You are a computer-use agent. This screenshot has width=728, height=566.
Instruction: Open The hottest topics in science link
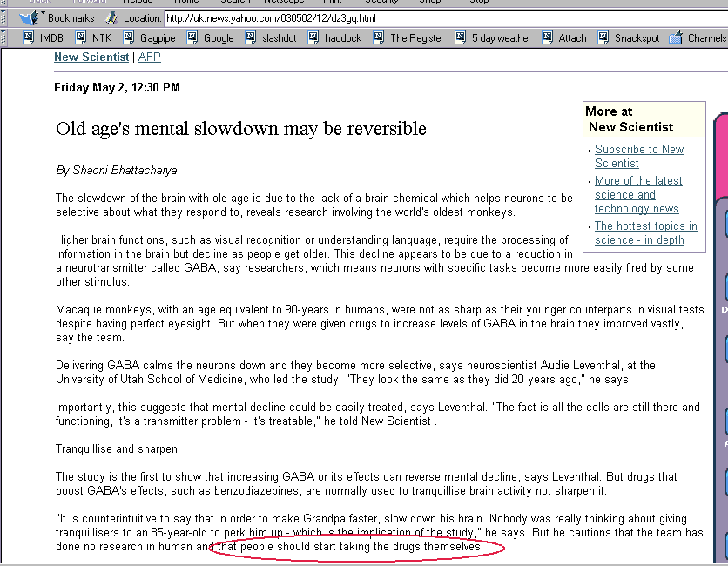pos(646,232)
